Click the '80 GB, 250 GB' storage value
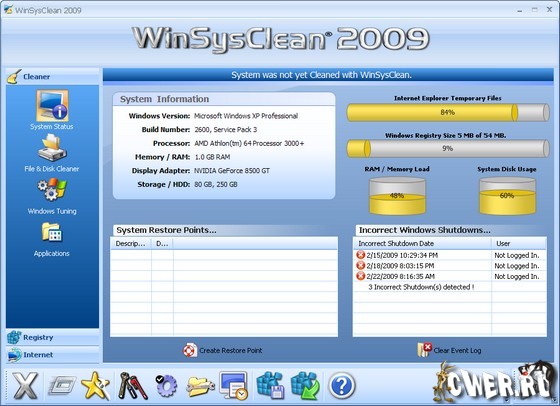560x406 pixels. click(216, 185)
